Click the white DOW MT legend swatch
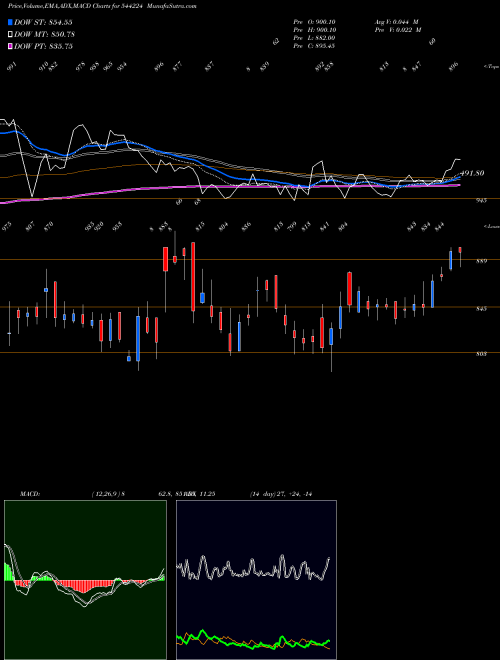Screen dimensions: 500x660 [11, 34]
